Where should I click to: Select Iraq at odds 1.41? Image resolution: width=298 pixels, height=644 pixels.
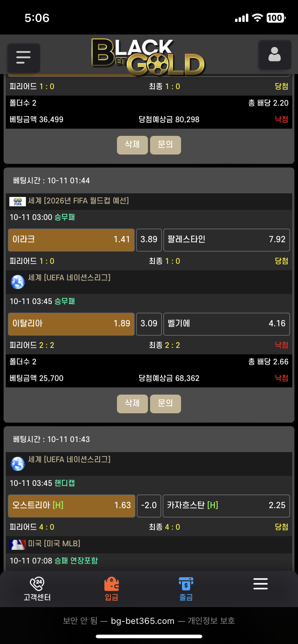[71, 240]
